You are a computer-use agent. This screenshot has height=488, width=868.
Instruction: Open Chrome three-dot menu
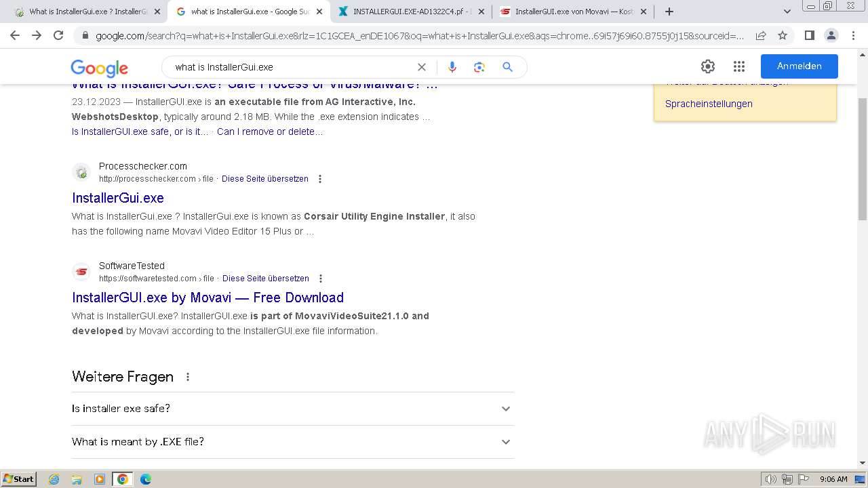853,35
